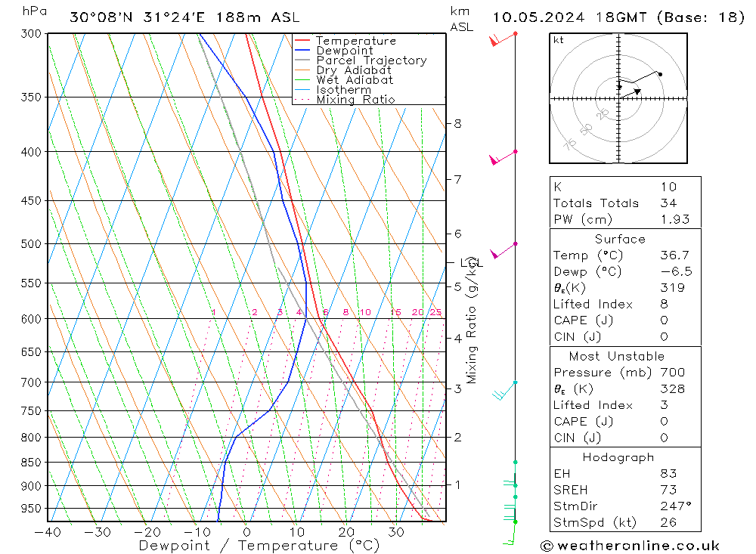Click the date '10.05.2024 18GMT' header
The height and width of the screenshot is (554, 756).
(x=569, y=17)
